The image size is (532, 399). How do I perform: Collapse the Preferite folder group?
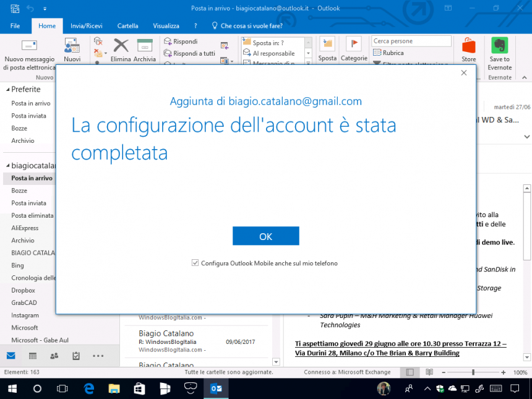coord(8,90)
